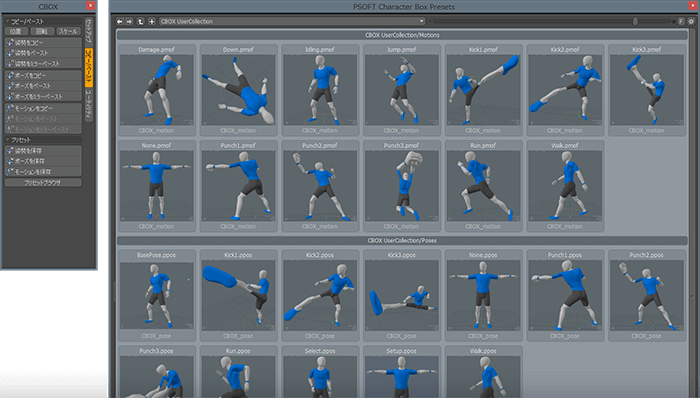Click ポーズをミラーペースト (mirror paste pose)

(x=43, y=96)
